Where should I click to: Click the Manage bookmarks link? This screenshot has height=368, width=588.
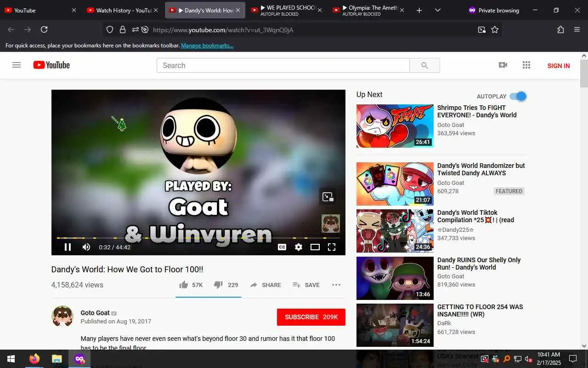pyautogui.click(x=207, y=46)
